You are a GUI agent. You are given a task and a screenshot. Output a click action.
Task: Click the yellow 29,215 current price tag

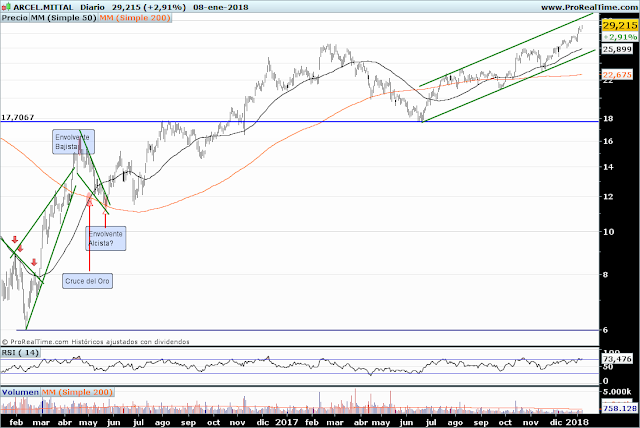click(620, 25)
